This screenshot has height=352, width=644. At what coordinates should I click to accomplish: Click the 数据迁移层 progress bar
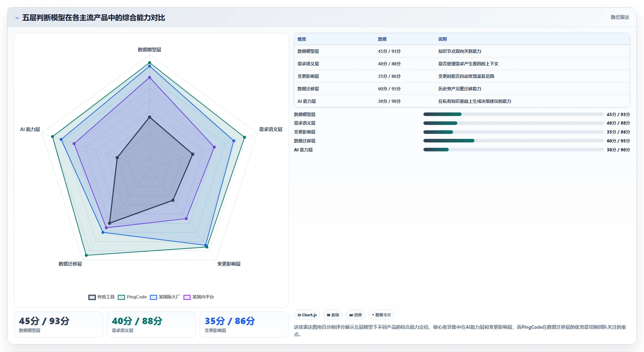click(513, 141)
